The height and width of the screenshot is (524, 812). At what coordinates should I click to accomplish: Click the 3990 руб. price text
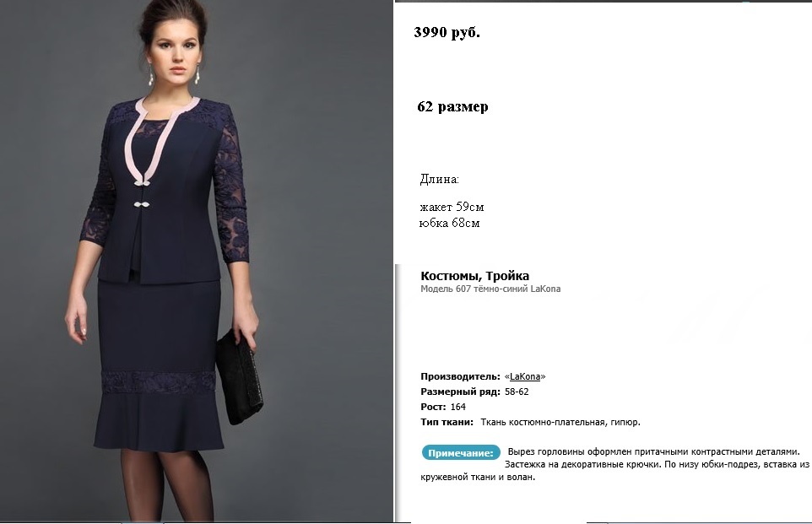pos(447,32)
